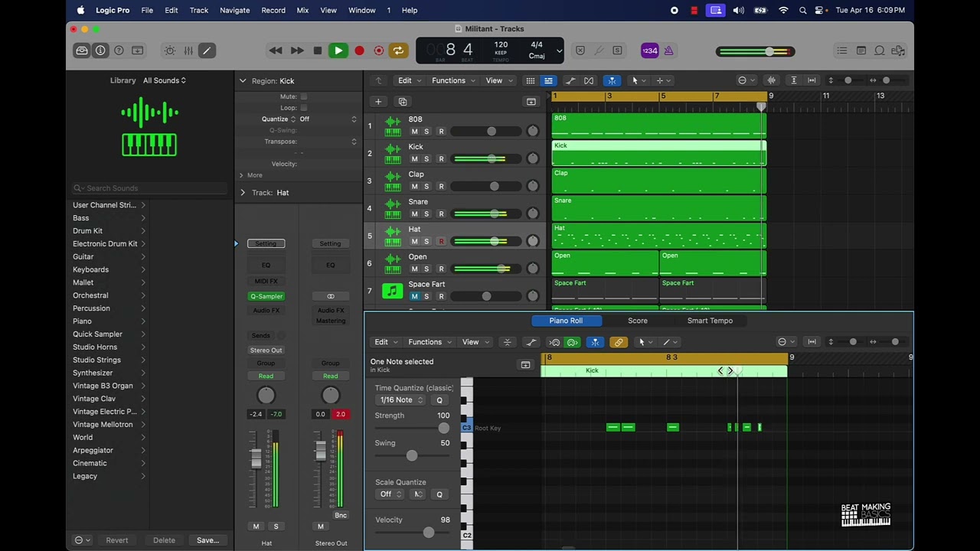Toggle the Inspector button
Viewport: 980px width, 551px height.
pyautogui.click(x=100, y=51)
